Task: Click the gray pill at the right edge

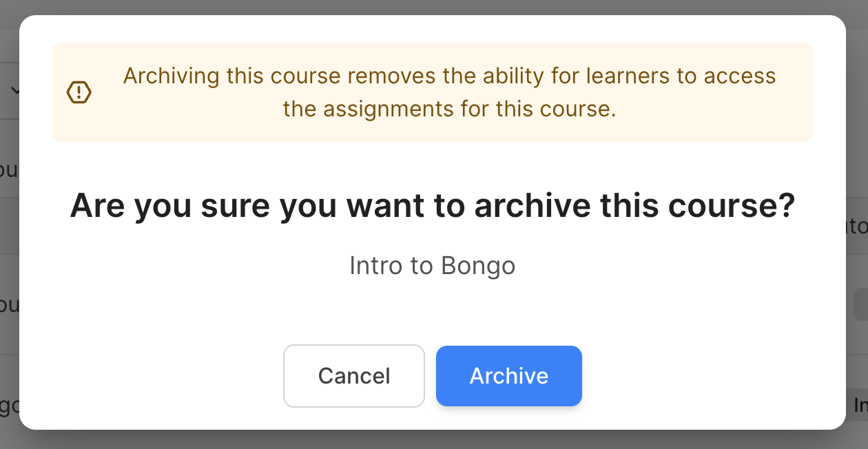Action: point(861,303)
